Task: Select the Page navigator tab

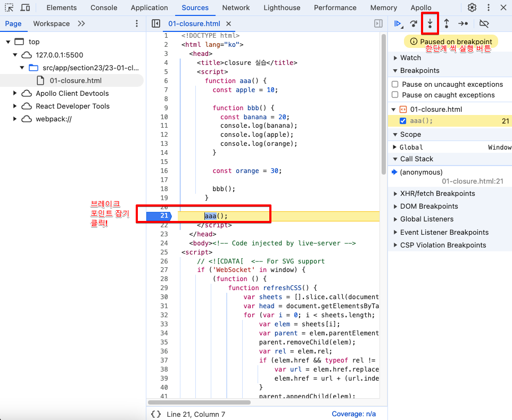Action: coord(13,23)
